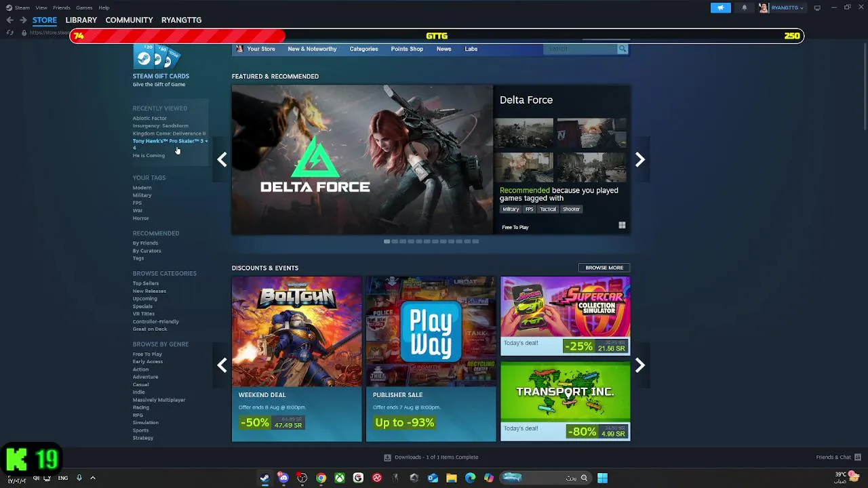The width and height of the screenshot is (868, 488).
Task: Click the Military tag on Delta Force
Action: [x=511, y=209]
